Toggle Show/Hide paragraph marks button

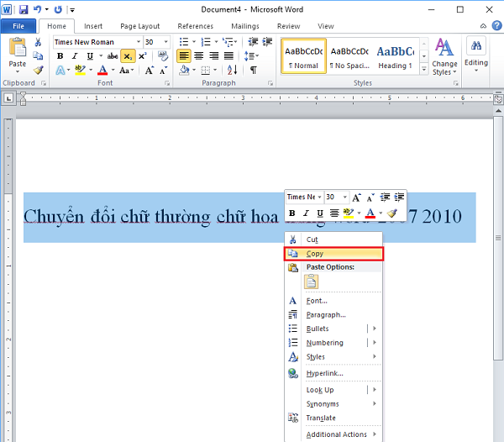[x=254, y=70]
